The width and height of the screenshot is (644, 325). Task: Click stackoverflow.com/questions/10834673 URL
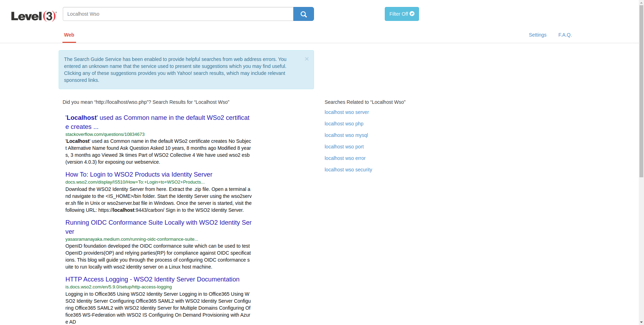point(105,134)
